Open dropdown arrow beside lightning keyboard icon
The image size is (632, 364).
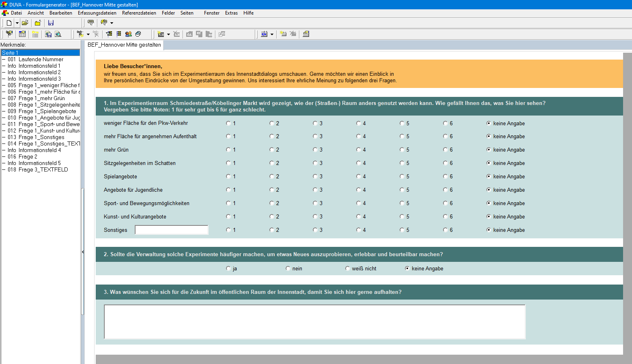(x=112, y=23)
